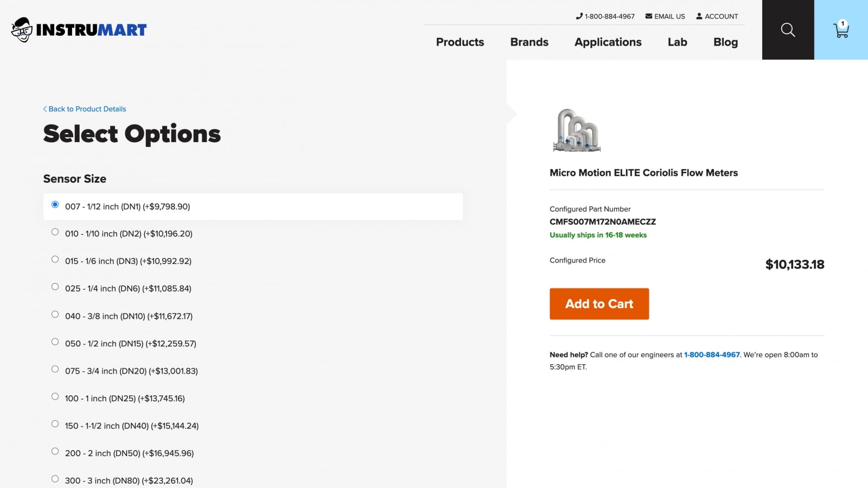This screenshot has height=488, width=868.
Task: Click the Add to Cart button
Action: tap(599, 304)
